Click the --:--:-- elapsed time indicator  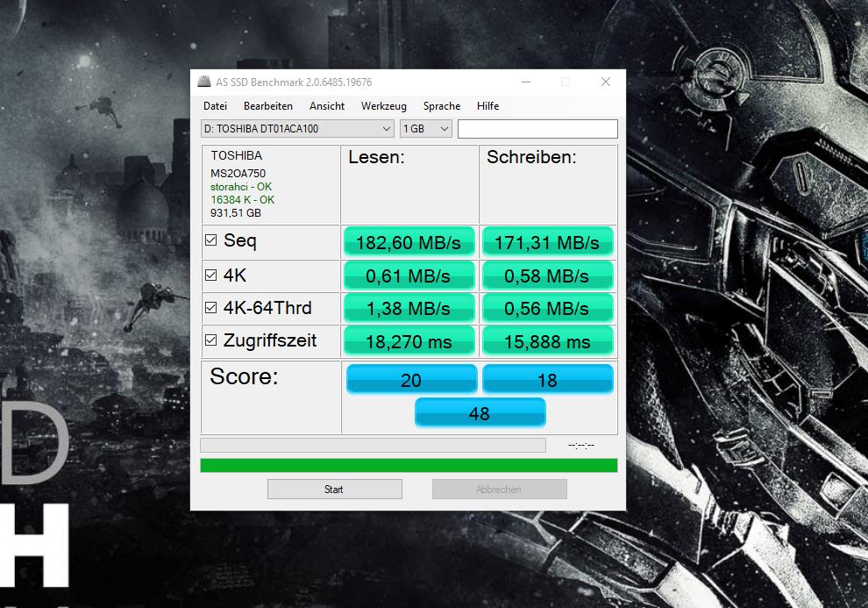[581, 445]
